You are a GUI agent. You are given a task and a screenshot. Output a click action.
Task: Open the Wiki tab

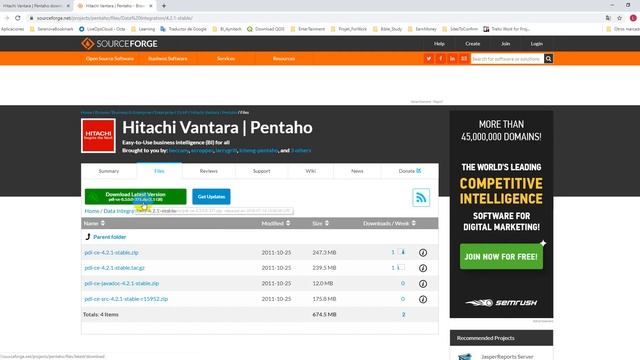point(311,171)
